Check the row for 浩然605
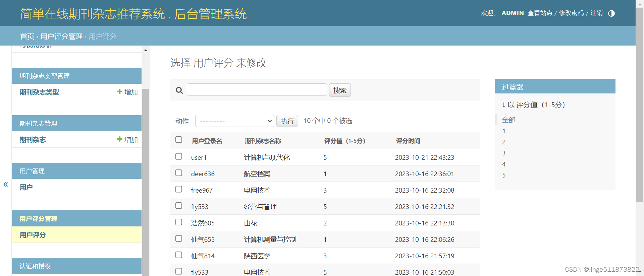Image resolution: width=644 pixels, height=276 pixels. (179, 222)
